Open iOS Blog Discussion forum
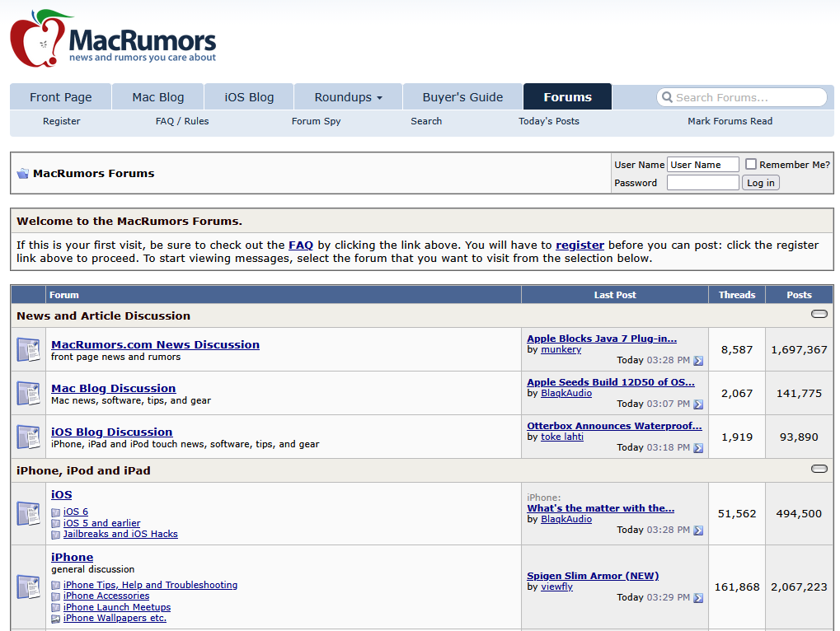 coord(112,432)
